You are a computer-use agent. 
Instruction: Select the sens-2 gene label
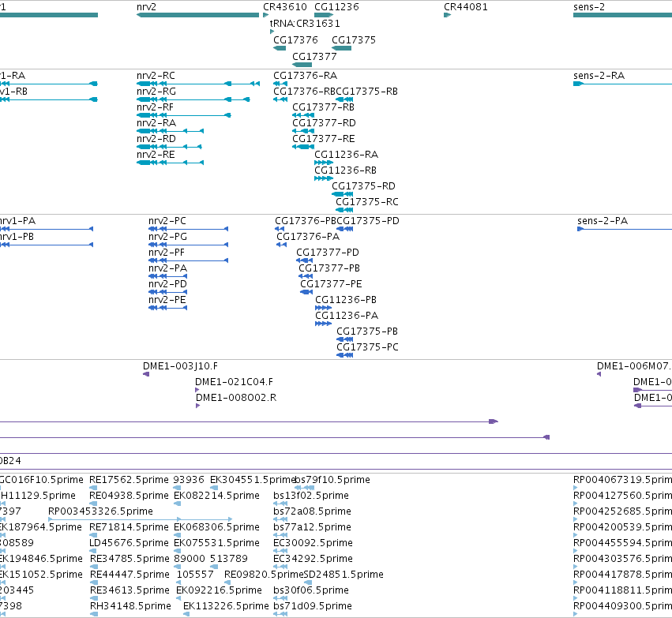tap(589, 7)
